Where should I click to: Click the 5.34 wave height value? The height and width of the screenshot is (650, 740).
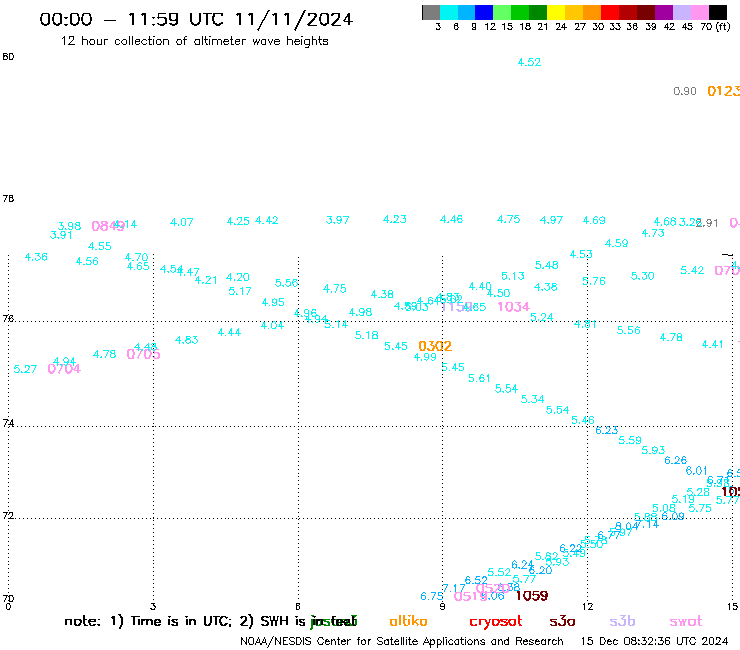pyautogui.click(x=532, y=399)
